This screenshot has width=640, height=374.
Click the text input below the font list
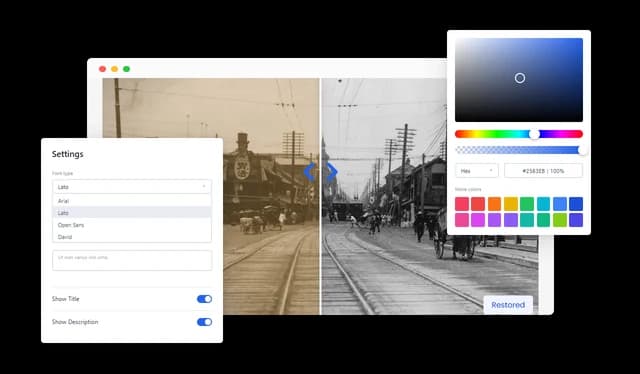click(132, 260)
